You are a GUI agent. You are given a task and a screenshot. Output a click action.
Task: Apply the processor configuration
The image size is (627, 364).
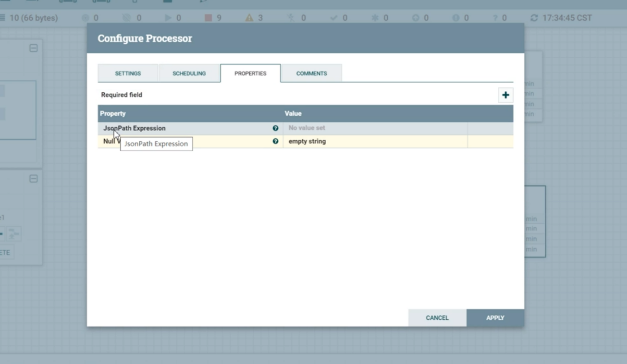coord(495,318)
